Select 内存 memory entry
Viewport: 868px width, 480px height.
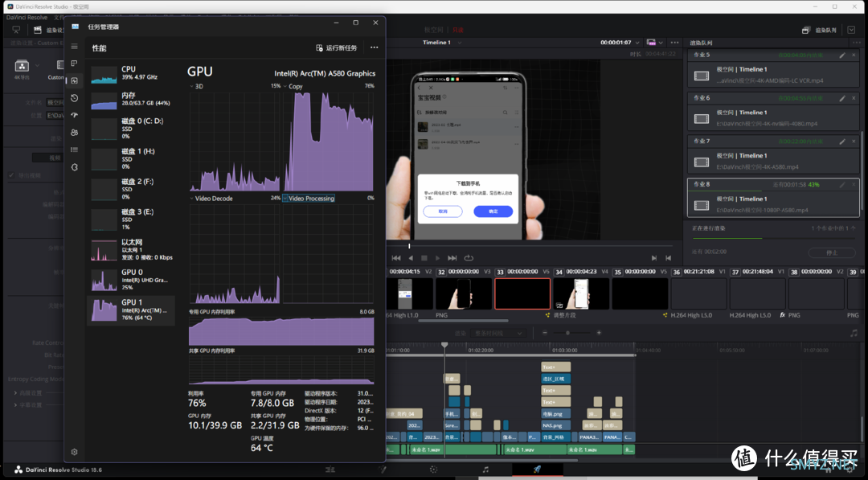pyautogui.click(x=131, y=100)
